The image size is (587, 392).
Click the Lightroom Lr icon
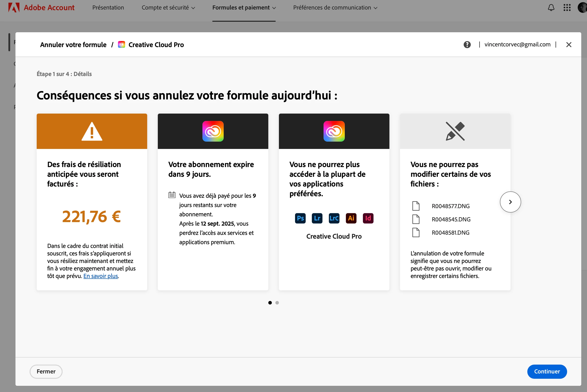[x=317, y=218]
